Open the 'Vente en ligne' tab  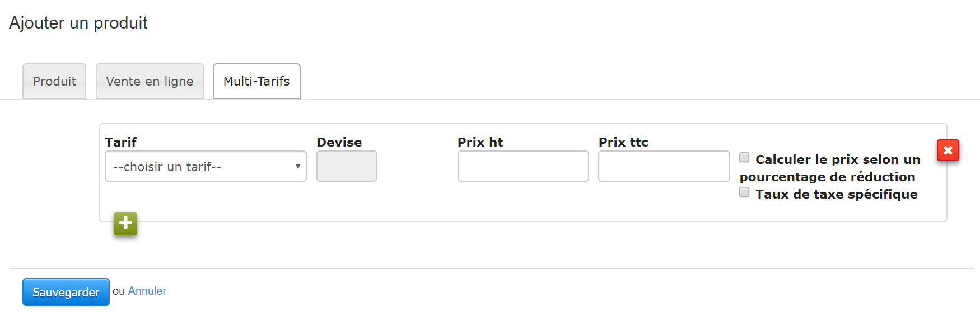[x=150, y=81]
